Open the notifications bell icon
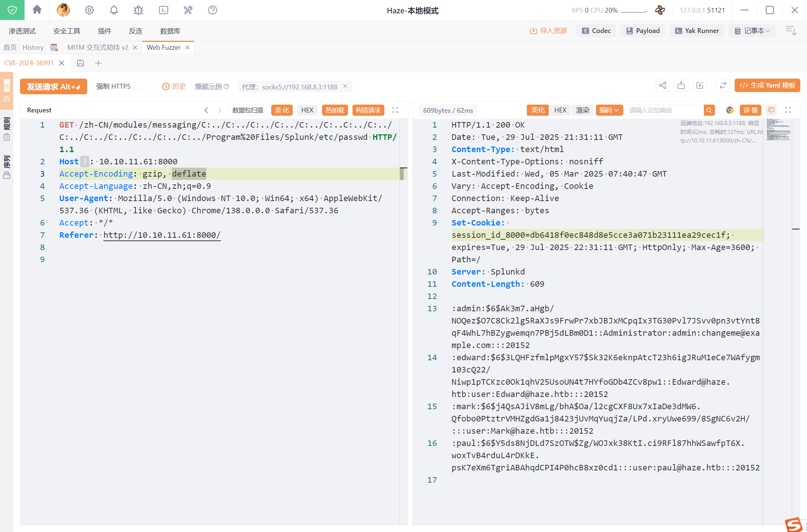This screenshot has height=532, width=807. pos(114,10)
